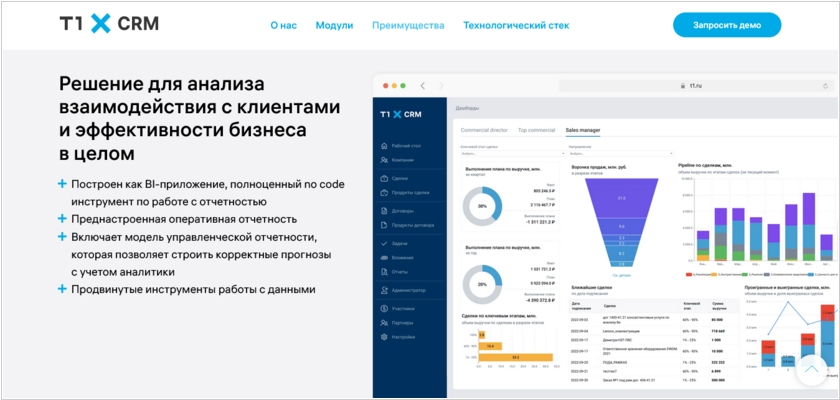Click the lock icon beside t1.ru
Screen dimensions: 840x400
click(x=682, y=86)
